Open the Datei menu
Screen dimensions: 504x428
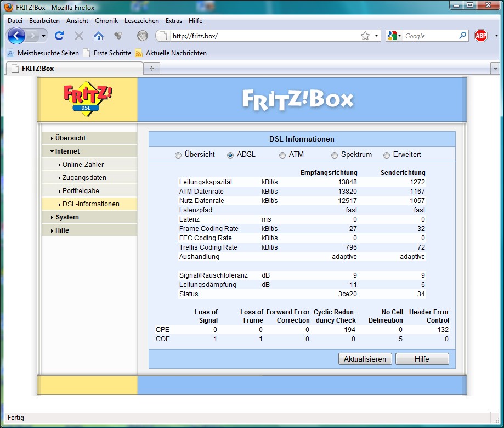[15, 21]
